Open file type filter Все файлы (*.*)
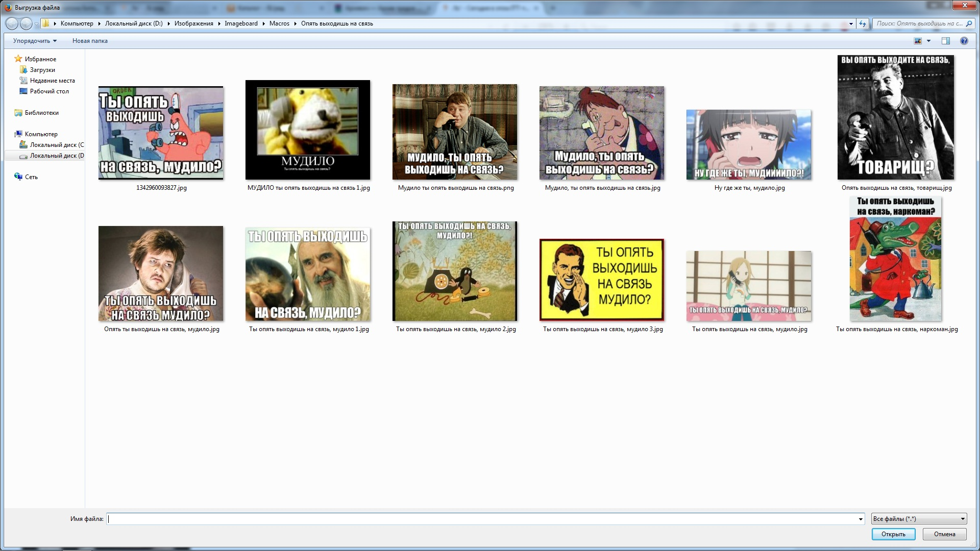This screenshot has width=980, height=551. point(919,519)
